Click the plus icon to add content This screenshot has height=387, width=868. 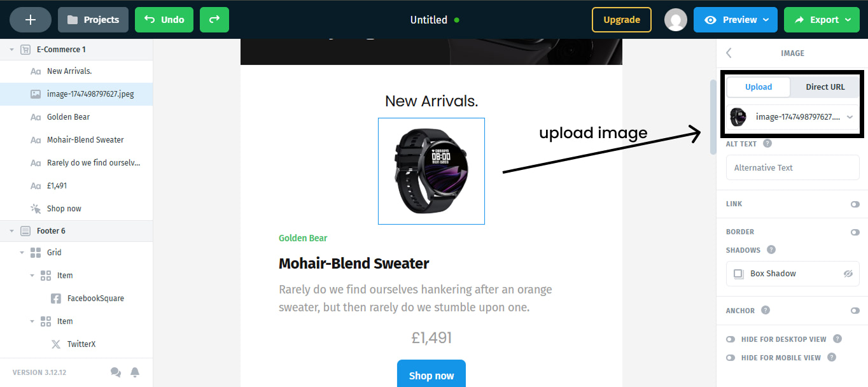(30, 20)
